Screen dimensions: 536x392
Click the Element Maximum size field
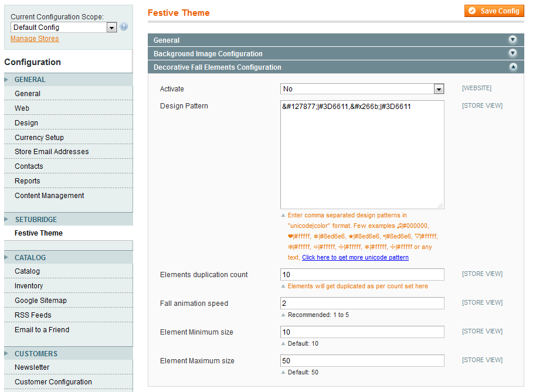pyautogui.click(x=362, y=361)
